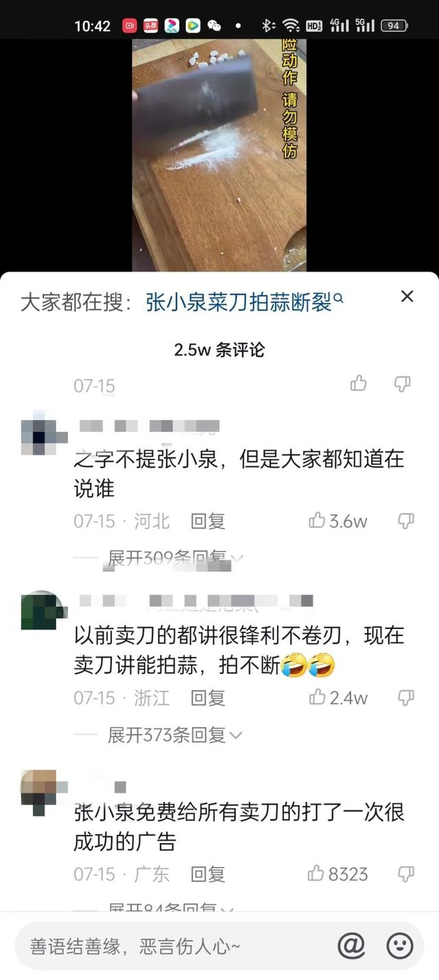Reply to the Zhejiang (浙江) comment

click(x=208, y=697)
